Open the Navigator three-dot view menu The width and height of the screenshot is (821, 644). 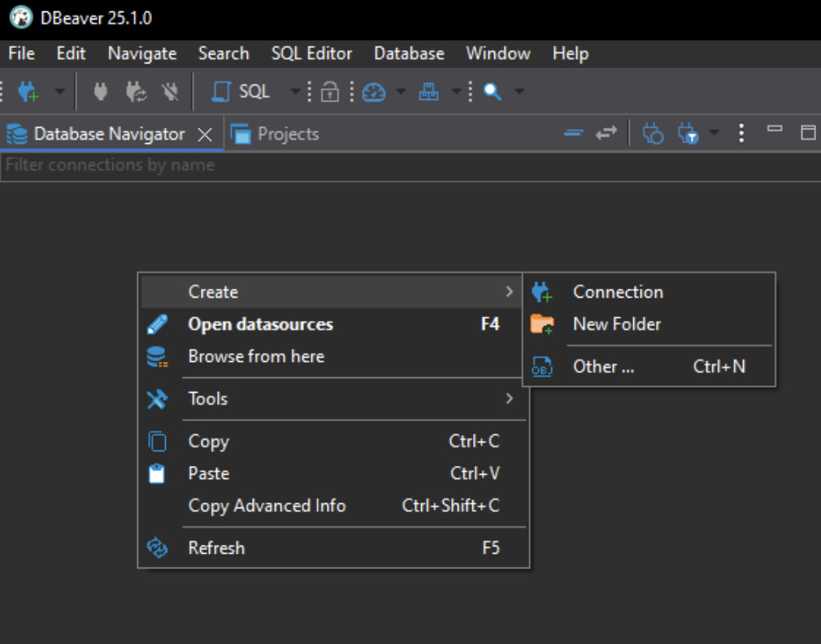pos(741,133)
